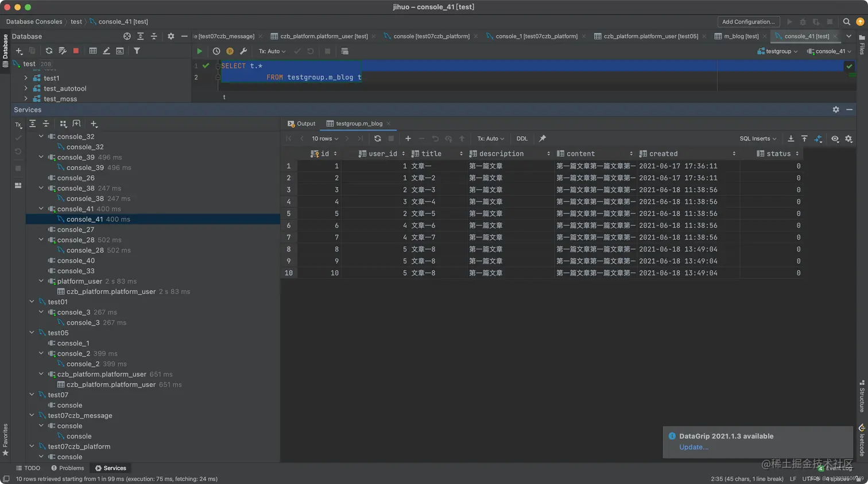This screenshot has width=868, height=484.
Task: Open Database panel gear options
Action: (x=170, y=36)
